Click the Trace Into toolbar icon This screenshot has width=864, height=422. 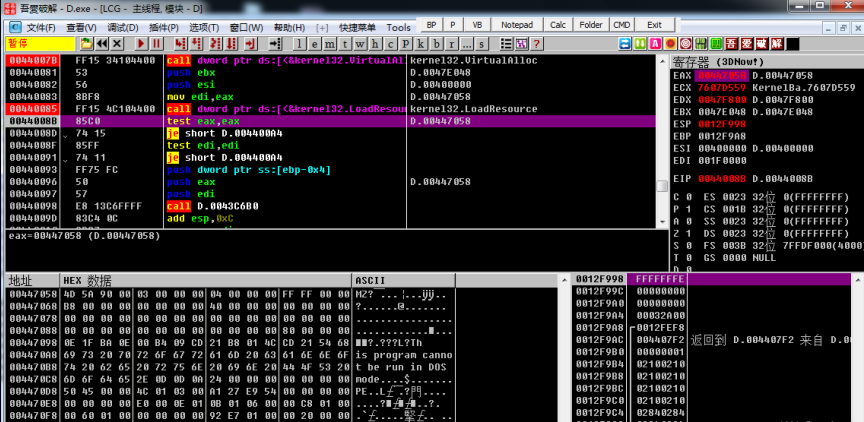[215, 44]
